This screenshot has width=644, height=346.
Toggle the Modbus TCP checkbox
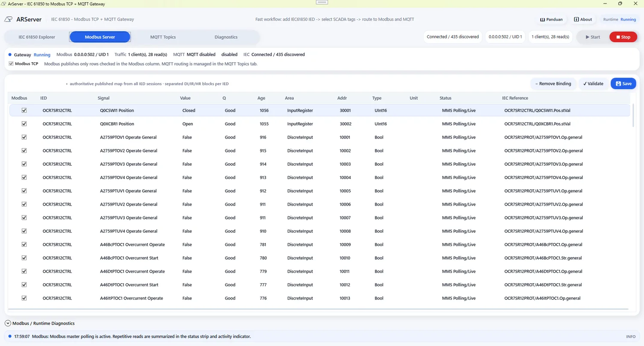coord(11,64)
